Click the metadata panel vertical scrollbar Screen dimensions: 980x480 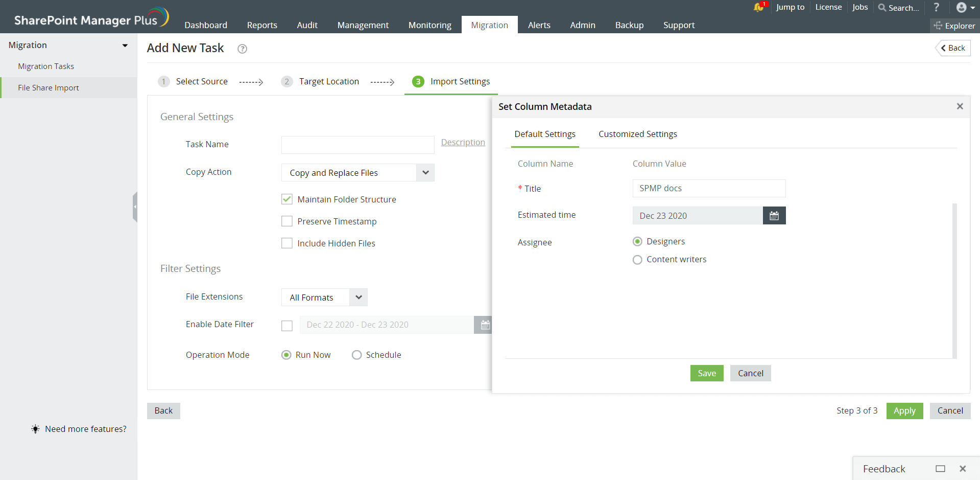point(954,280)
